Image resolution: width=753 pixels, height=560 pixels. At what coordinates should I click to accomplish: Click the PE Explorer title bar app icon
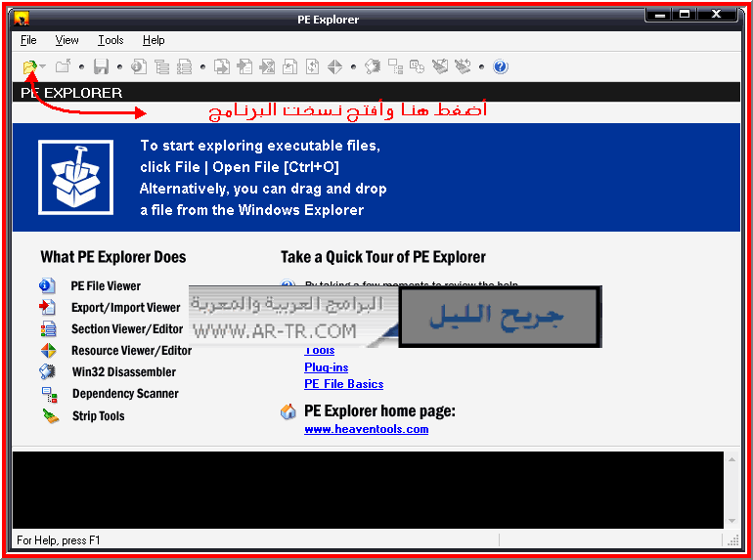tap(22, 20)
